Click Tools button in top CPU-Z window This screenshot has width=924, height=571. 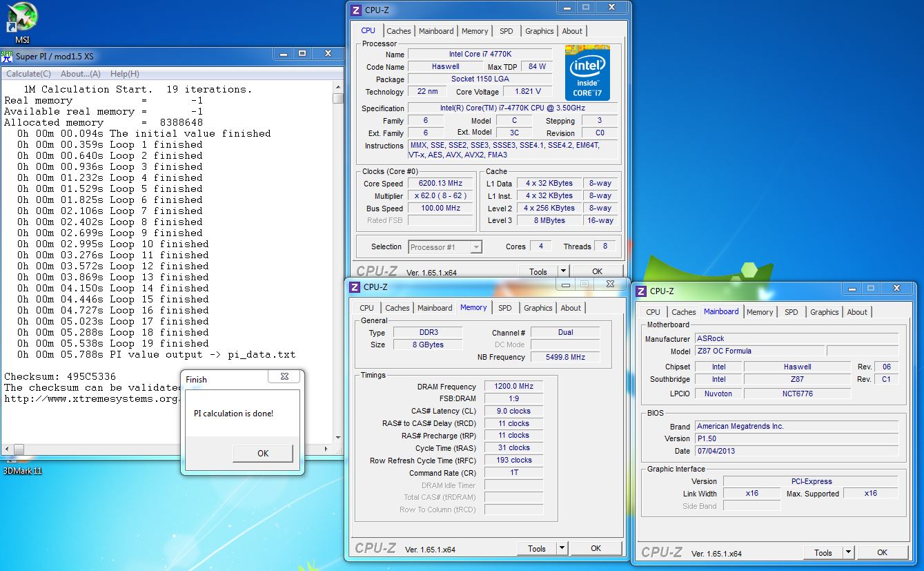(538, 271)
